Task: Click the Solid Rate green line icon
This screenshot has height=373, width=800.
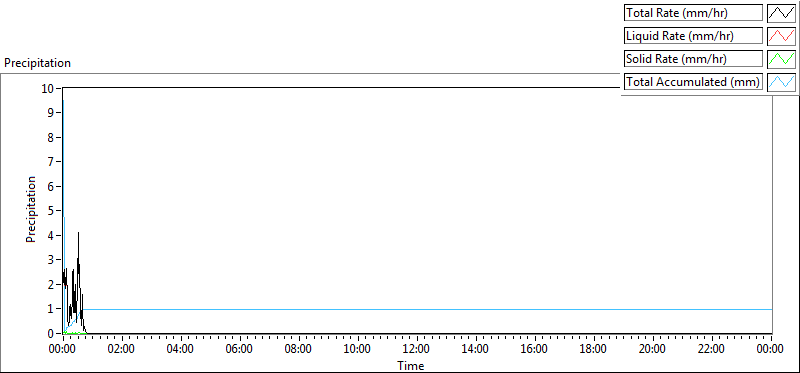Action: click(781, 59)
